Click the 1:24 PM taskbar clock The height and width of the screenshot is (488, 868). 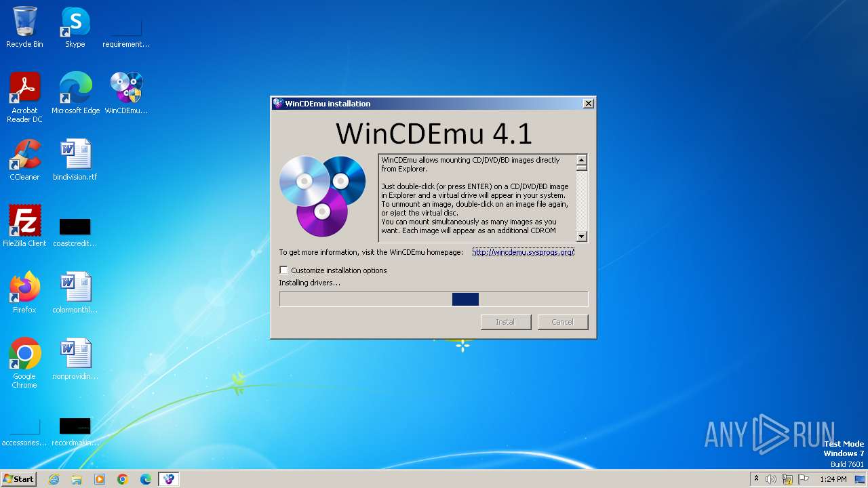833,479
